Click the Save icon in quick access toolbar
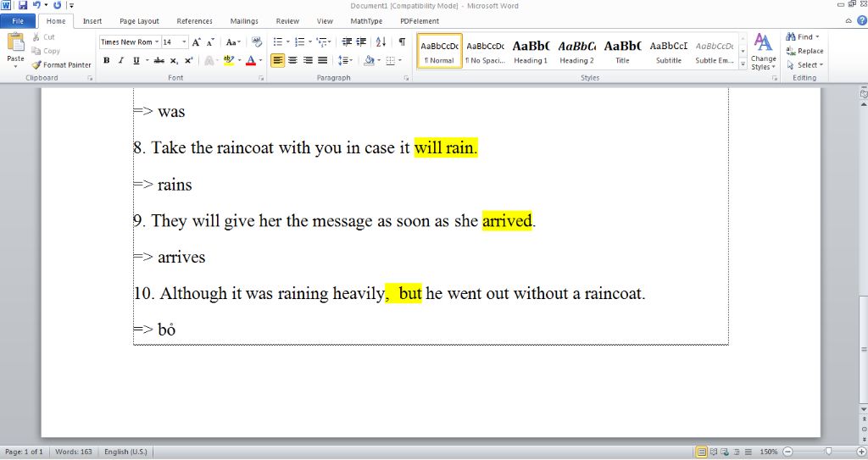The height and width of the screenshot is (460, 868). [23, 6]
